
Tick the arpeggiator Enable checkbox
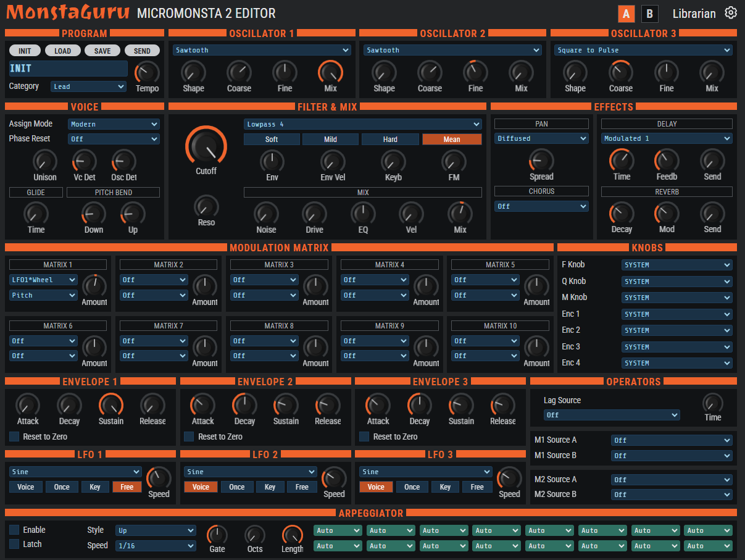pos(14,530)
